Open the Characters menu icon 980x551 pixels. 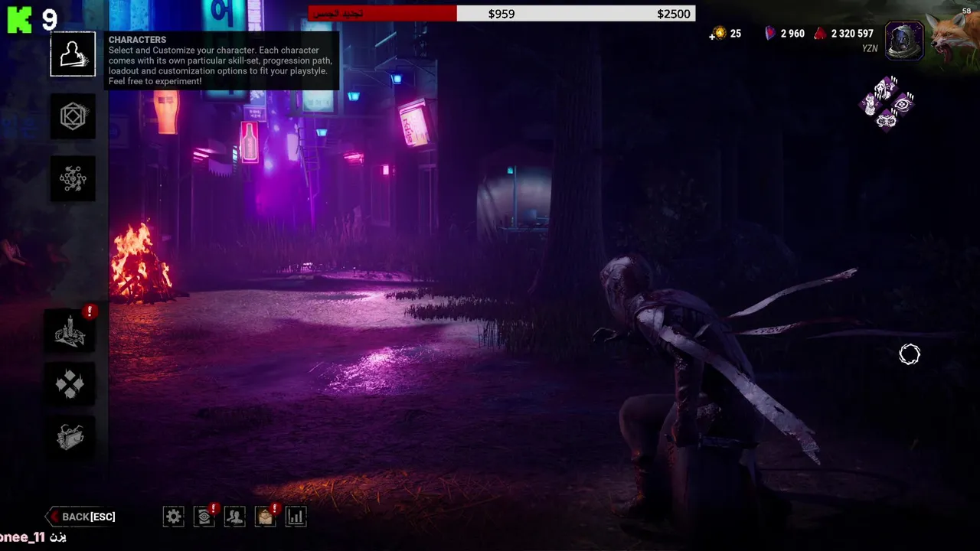[73, 54]
